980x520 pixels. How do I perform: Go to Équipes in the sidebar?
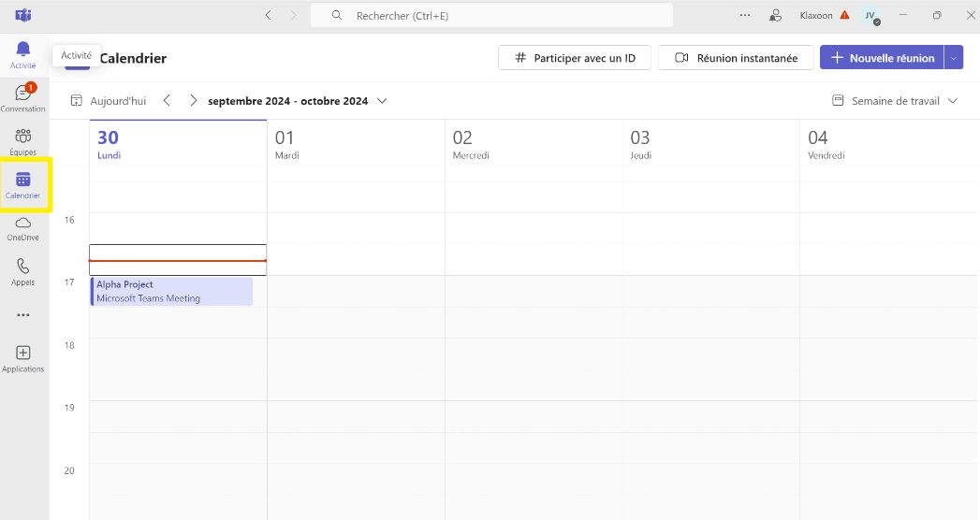23,141
